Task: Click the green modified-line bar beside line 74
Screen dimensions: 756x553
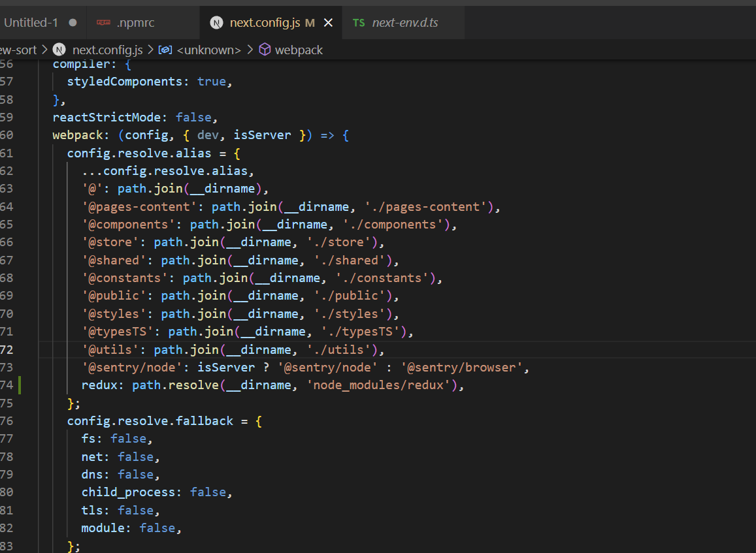Action: [19, 385]
